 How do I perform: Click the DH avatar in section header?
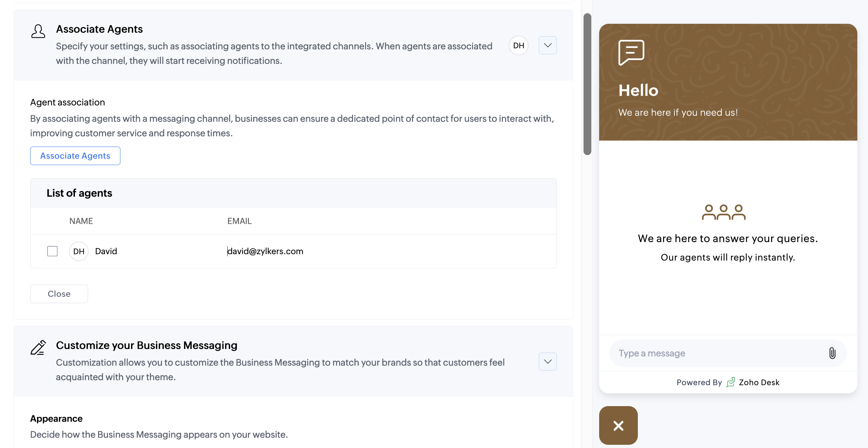(519, 45)
